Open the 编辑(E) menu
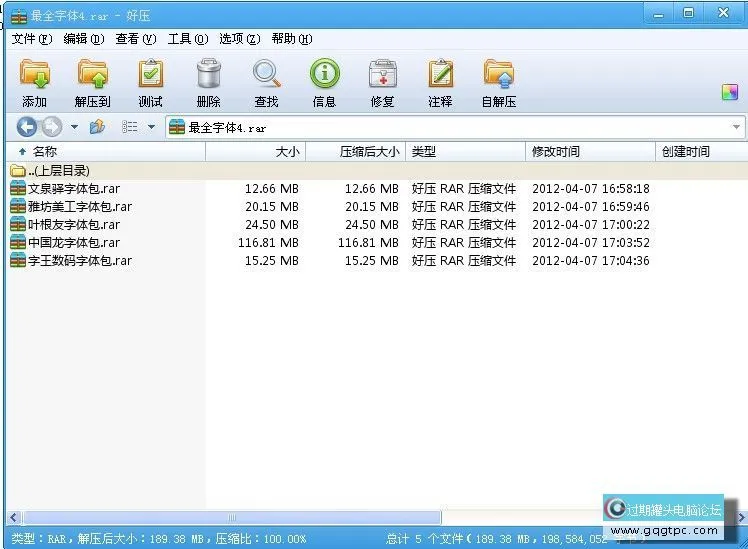Viewport: 748px width, 549px height. [83, 39]
